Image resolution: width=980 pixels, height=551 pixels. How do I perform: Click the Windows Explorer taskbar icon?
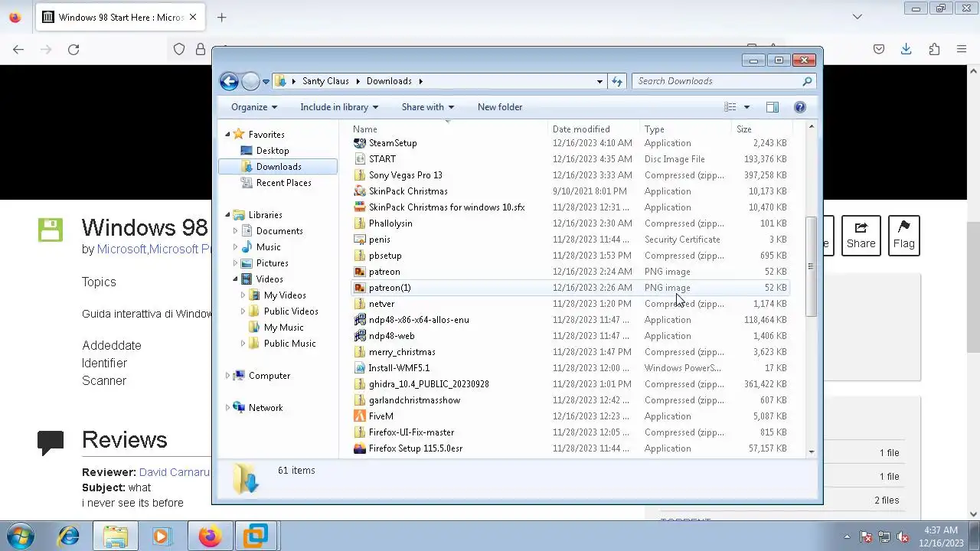(x=116, y=536)
